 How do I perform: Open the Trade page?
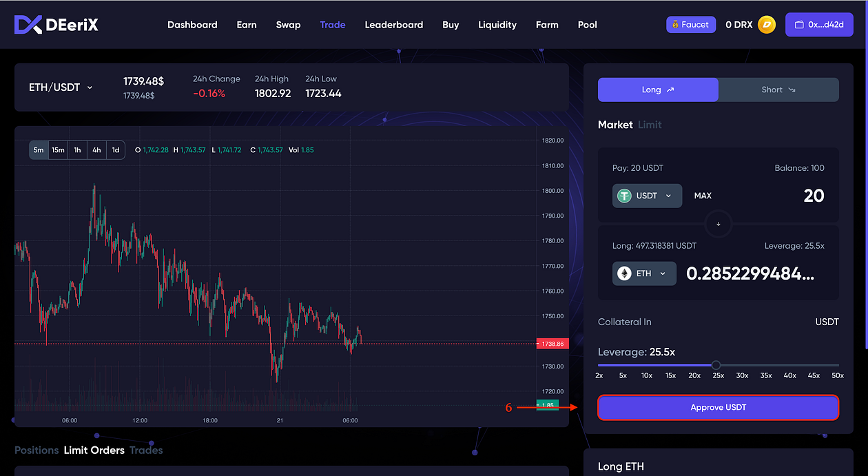(x=333, y=25)
